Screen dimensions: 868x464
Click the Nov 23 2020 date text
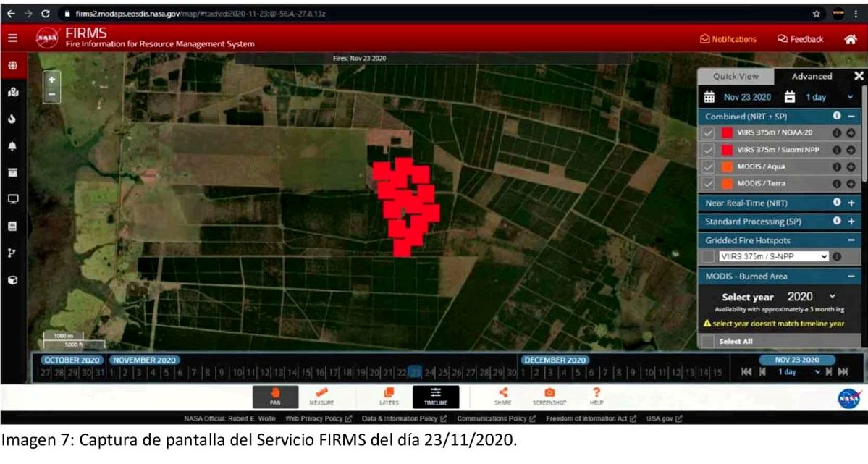[747, 98]
